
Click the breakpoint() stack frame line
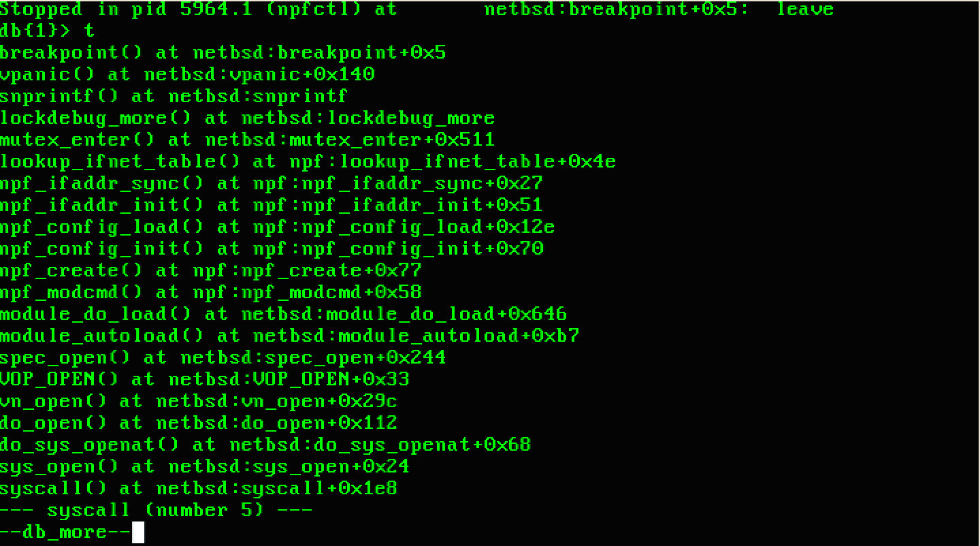pos(223,52)
